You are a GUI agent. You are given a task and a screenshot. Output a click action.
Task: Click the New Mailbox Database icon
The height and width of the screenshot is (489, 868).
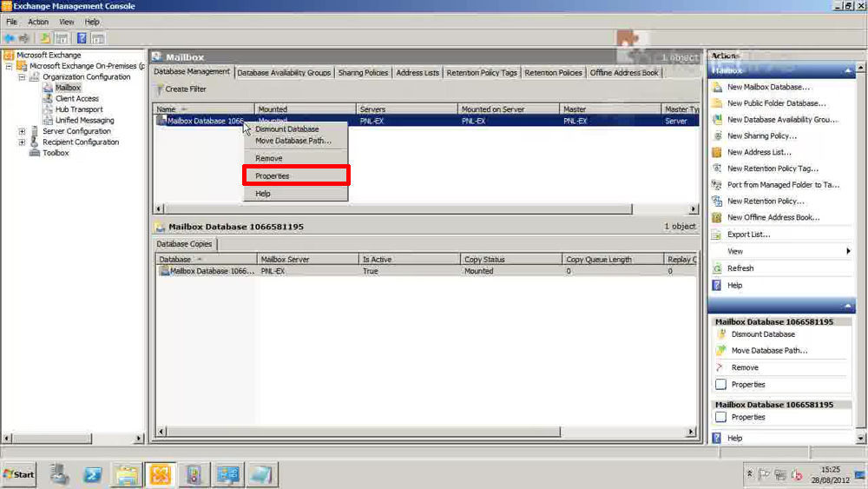(x=717, y=87)
